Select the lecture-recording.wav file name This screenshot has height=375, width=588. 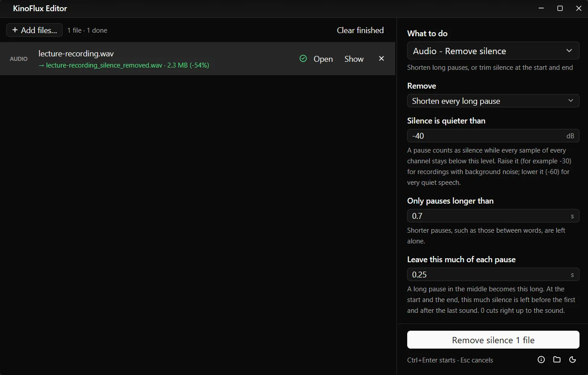[76, 54]
